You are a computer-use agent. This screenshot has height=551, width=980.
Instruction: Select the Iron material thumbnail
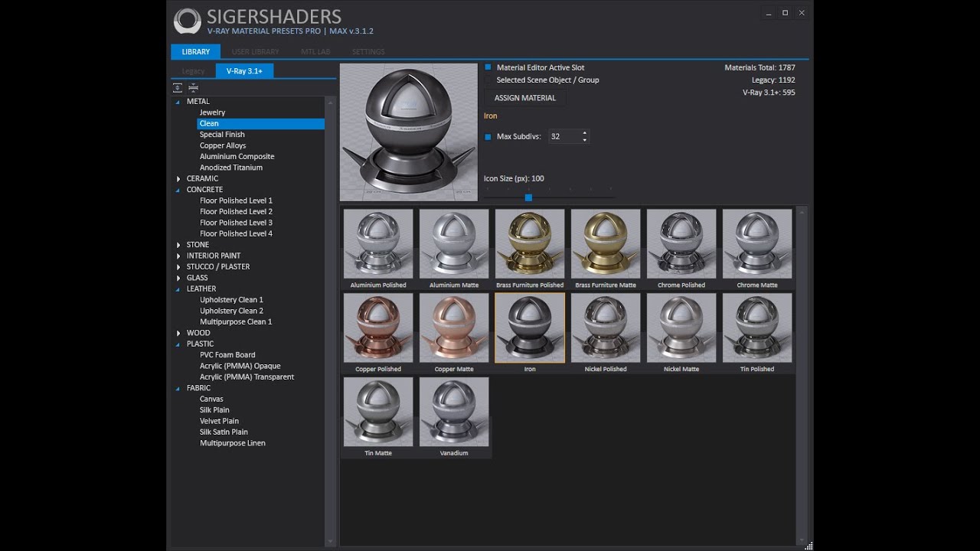(x=530, y=328)
